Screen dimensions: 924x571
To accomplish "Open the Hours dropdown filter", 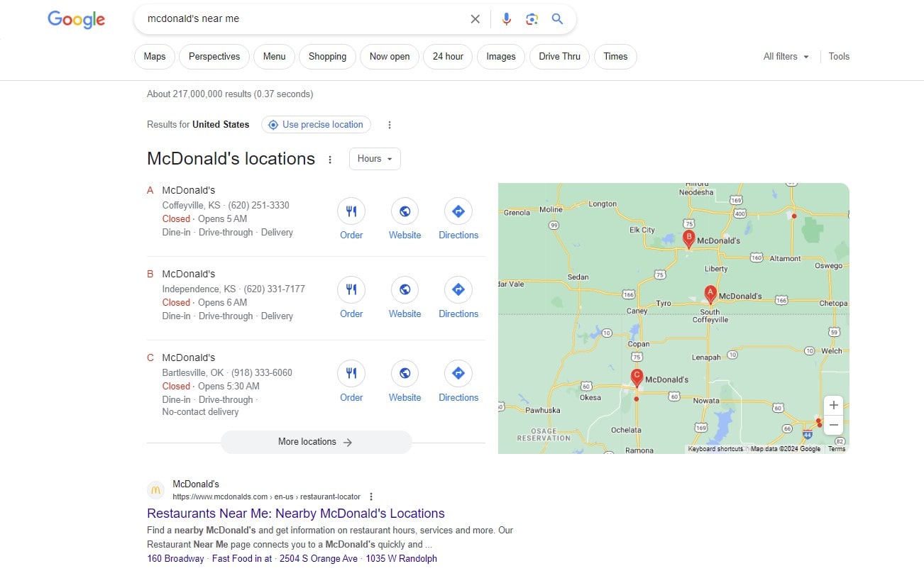I will coord(375,159).
